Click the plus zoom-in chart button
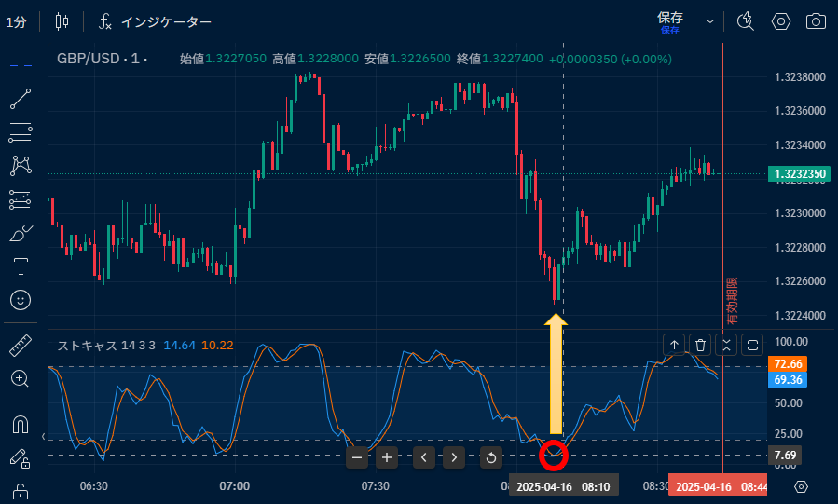The height and width of the screenshot is (504, 838). [387, 457]
